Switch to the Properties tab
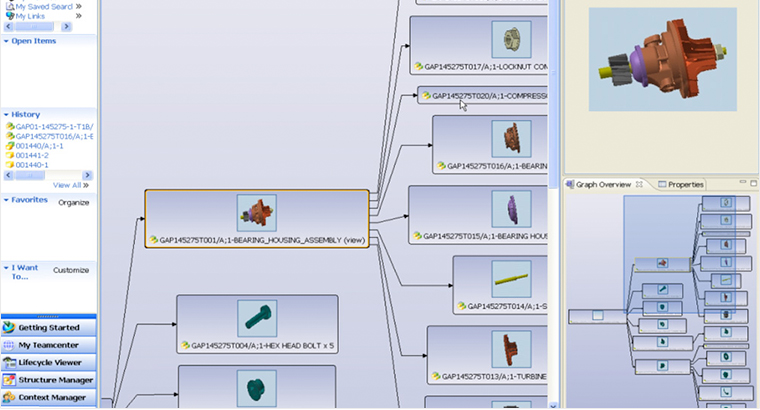 coord(685,184)
